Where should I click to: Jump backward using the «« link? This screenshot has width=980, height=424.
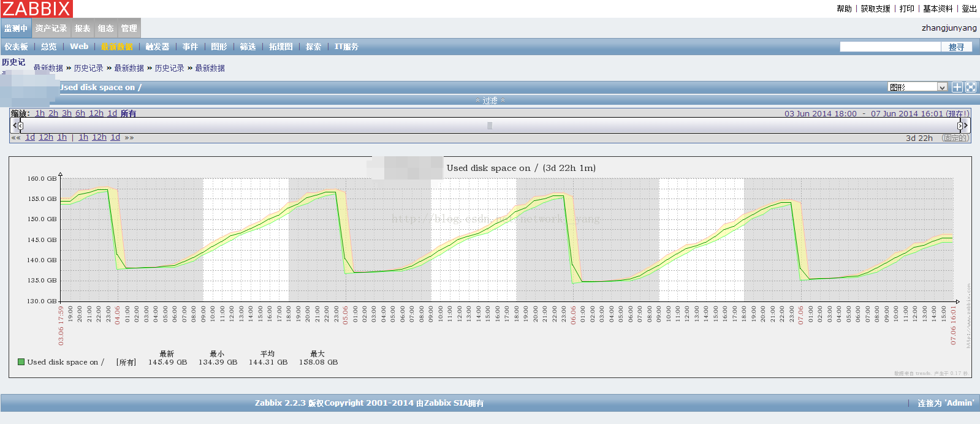(16, 138)
